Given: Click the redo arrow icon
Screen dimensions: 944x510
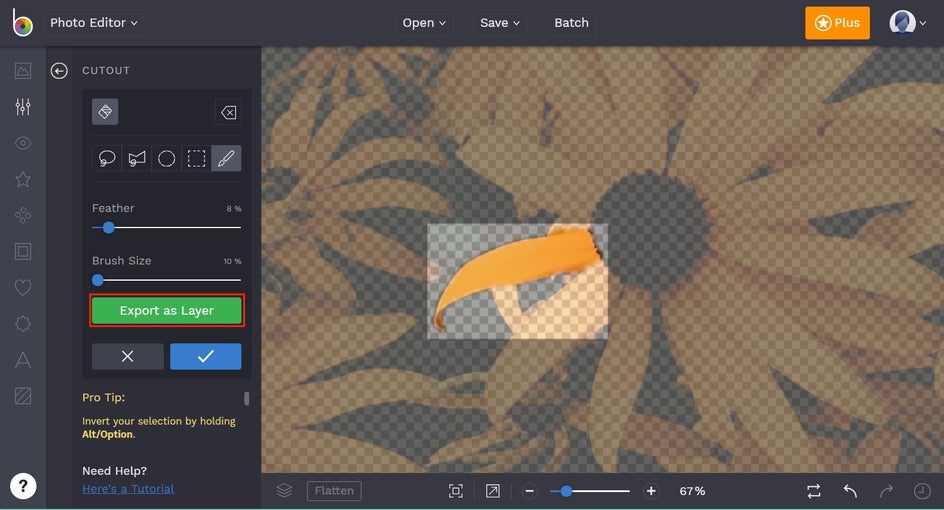Looking at the screenshot, I should (886, 491).
